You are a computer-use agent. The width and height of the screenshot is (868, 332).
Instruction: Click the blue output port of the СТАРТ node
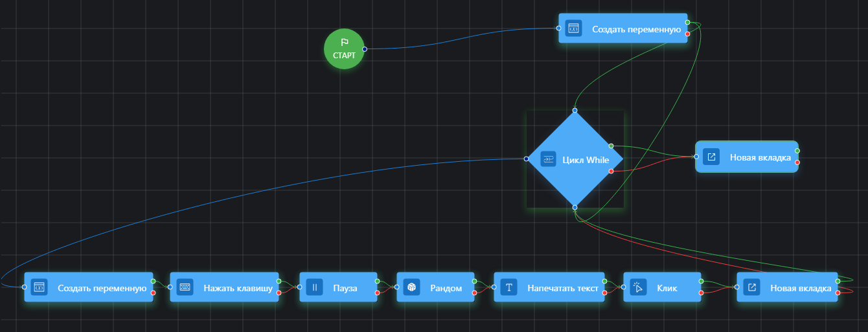[365, 49]
